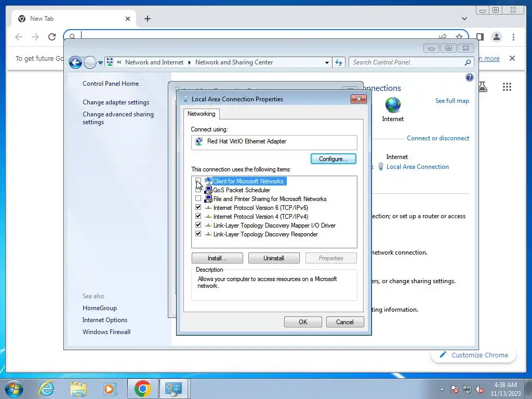This screenshot has height=399, width=532.
Task: Select the QoS Packet Scheduler icon
Action: [208, 190]
